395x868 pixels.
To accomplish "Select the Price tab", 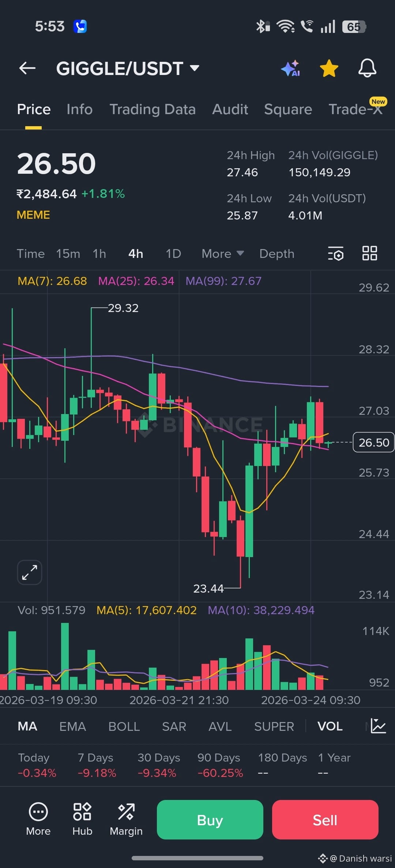I will (34, 109).
